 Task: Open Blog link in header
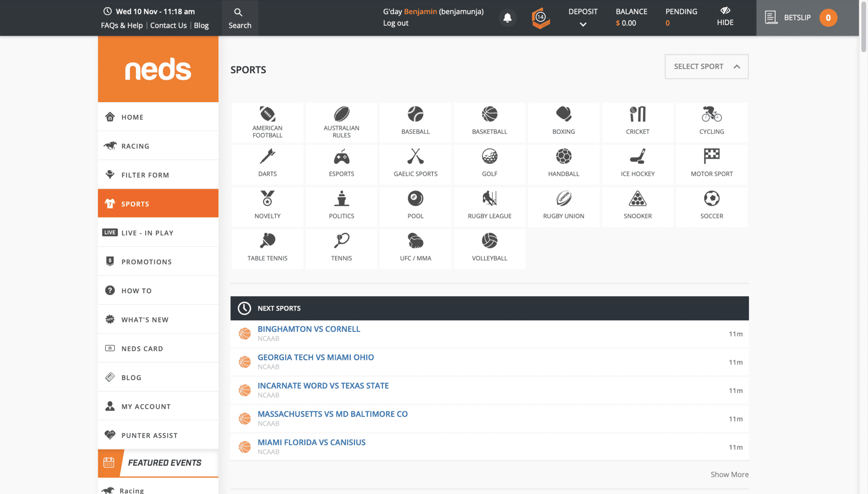(x=201, y=25)
